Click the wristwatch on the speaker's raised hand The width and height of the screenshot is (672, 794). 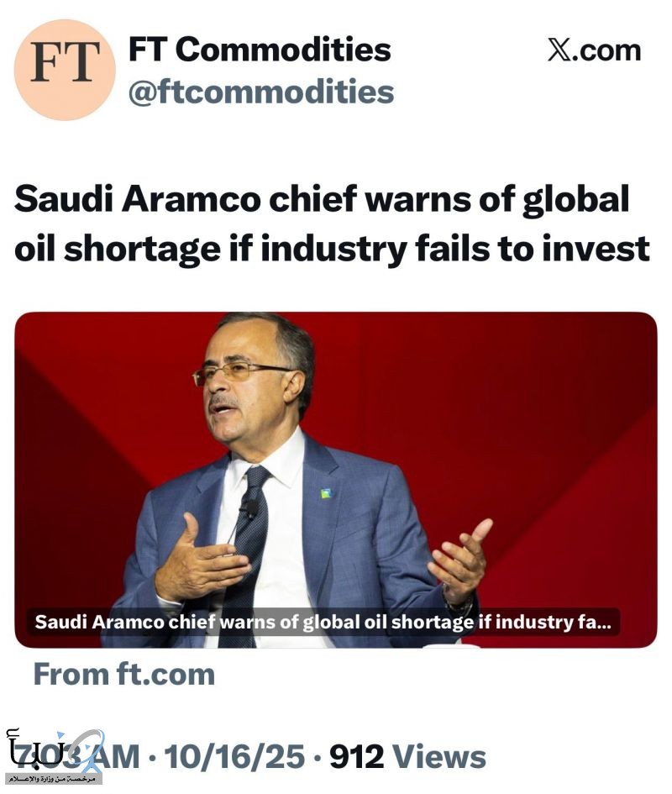click(x=459, y=604)
